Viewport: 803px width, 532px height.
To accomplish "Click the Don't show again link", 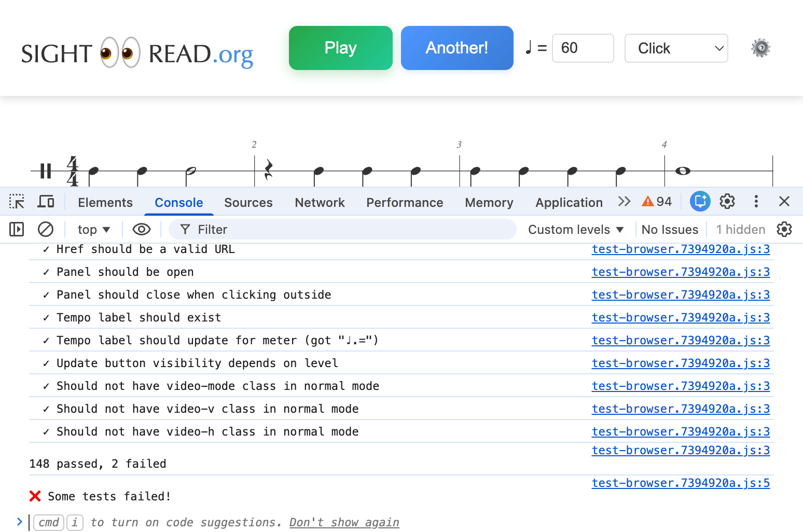I will tap(344, 522).
